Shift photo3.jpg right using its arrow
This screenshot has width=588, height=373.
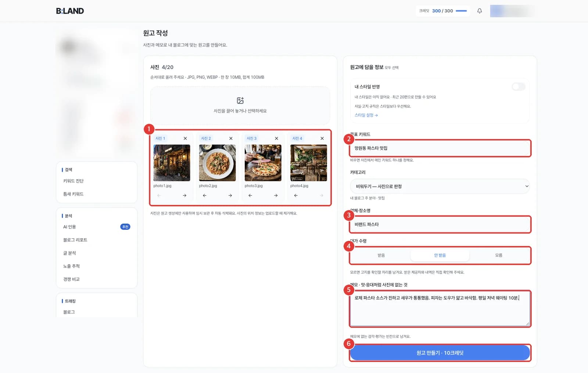(x=276, y=196)
